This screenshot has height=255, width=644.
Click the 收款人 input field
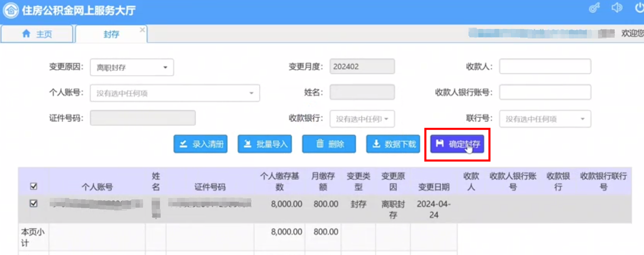tap(545, 66)
